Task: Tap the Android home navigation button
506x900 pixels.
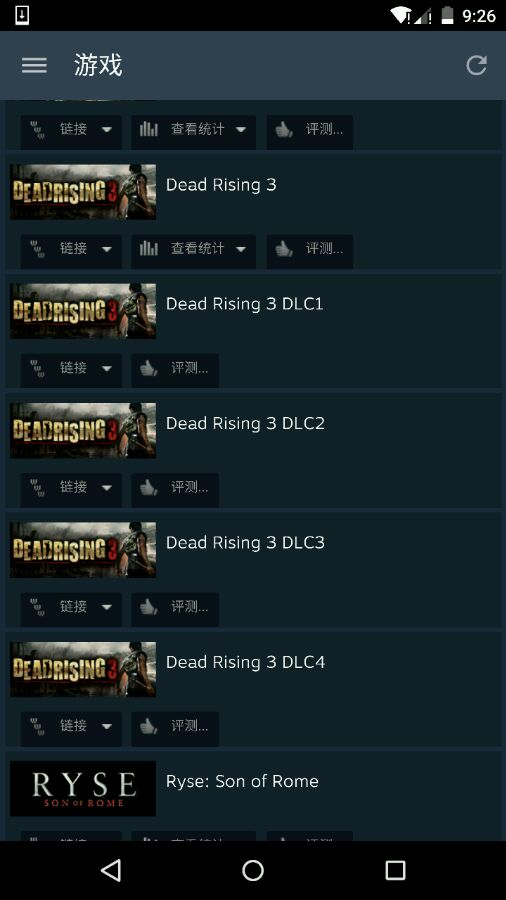Action: pyautogui.click(x=253, y=870)
